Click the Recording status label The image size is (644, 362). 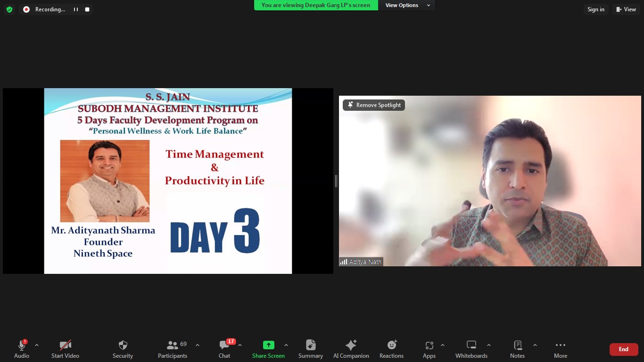click(50, 9)
